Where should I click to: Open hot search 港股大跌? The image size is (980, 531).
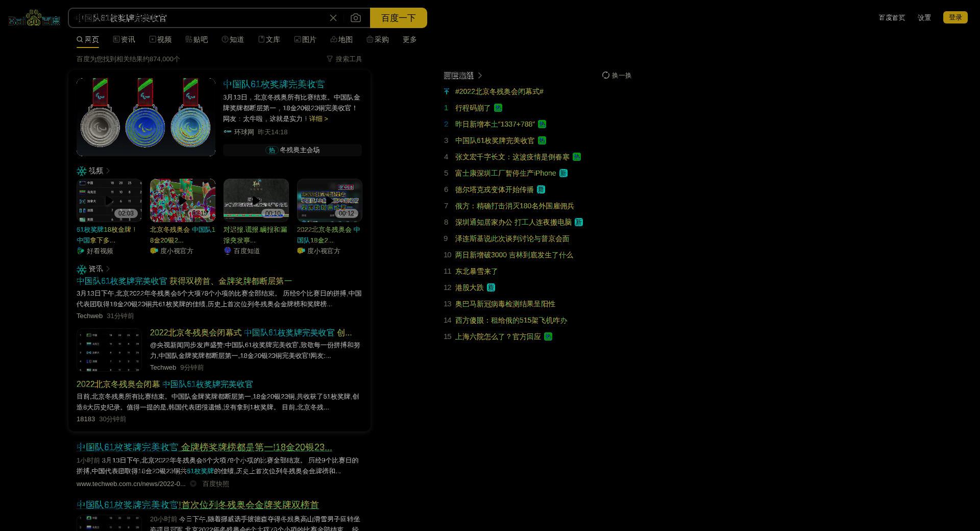click(469, 287)
